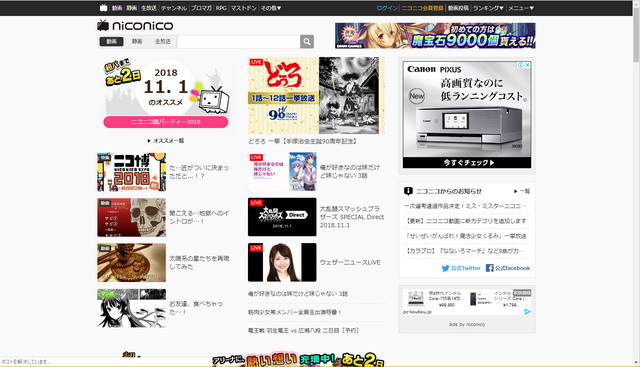This screenshot has height=367, width=640.
Task: Click the ログイン link
Action: click(387, 8)
